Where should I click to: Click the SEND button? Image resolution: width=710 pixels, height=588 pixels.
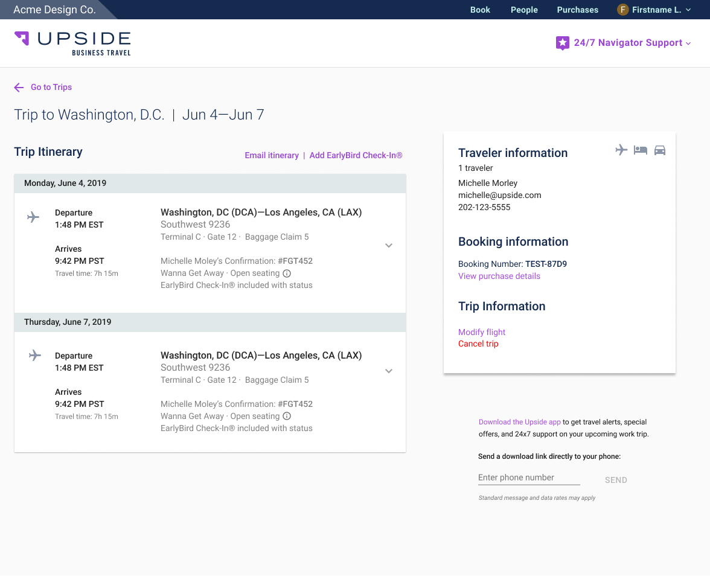click(616, 481)
